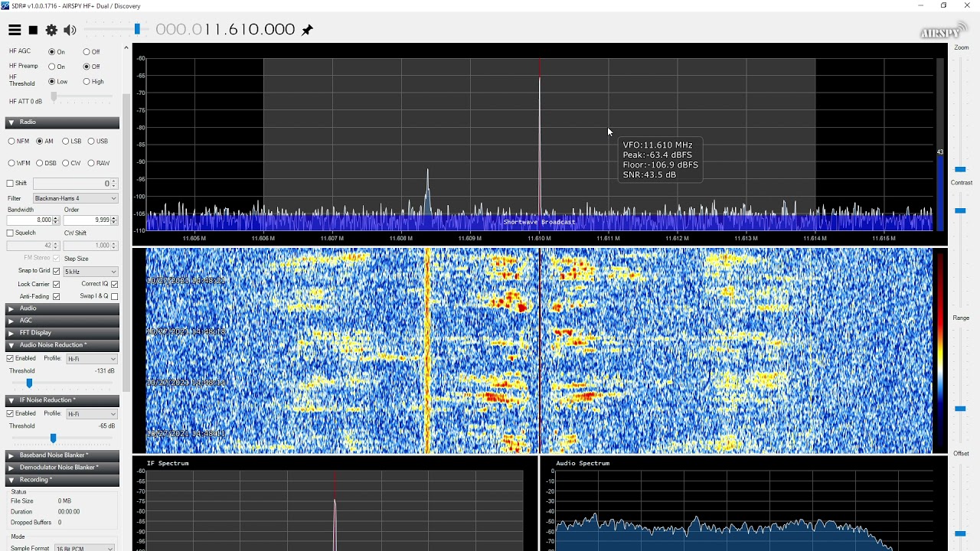Expand the FFT Display panel
This screenshot has width=980, height=551.
(x=62, y=333)
